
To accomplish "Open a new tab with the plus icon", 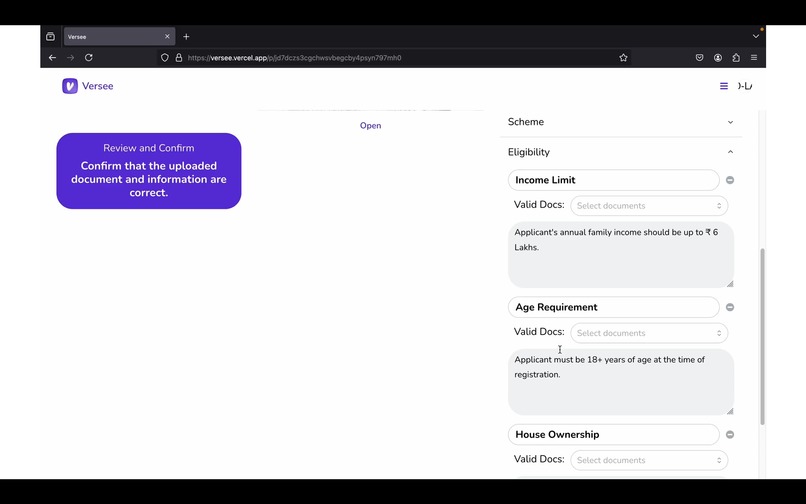I will (186, 37).
